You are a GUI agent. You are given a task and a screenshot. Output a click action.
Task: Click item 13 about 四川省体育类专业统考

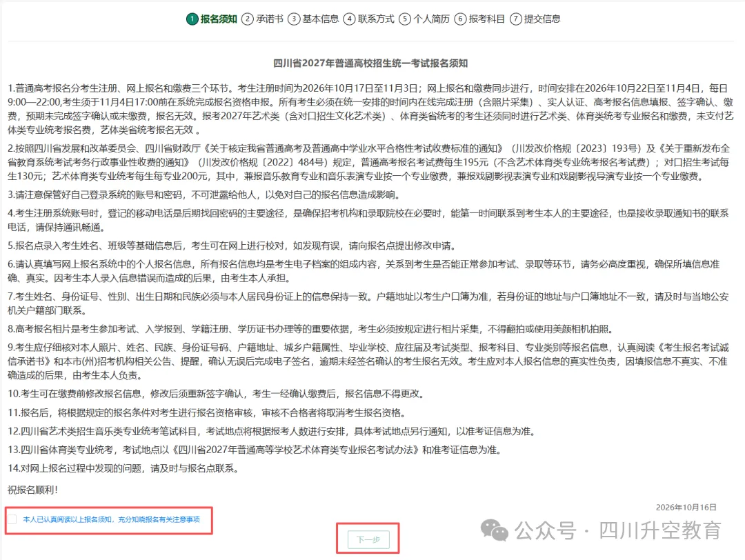coord(256,450)
